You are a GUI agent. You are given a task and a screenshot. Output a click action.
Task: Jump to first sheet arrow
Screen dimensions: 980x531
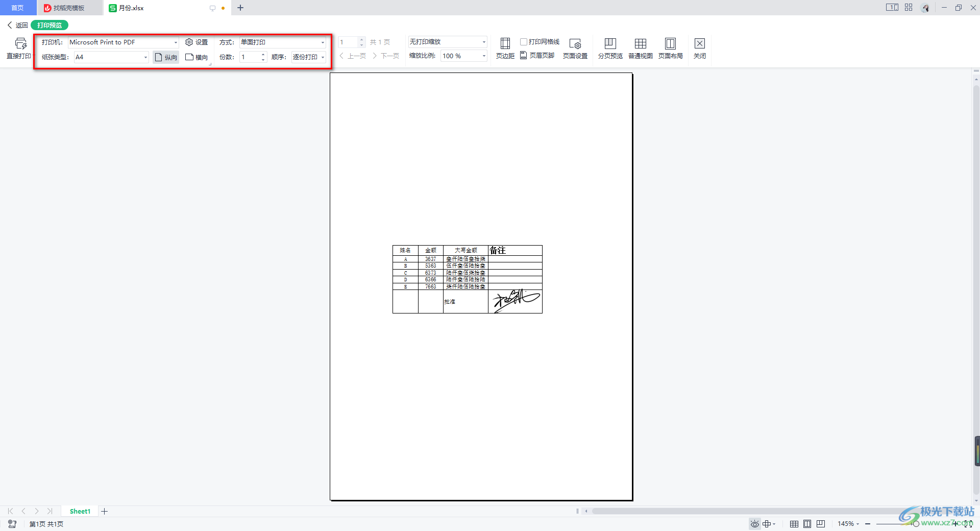point(10,511)
